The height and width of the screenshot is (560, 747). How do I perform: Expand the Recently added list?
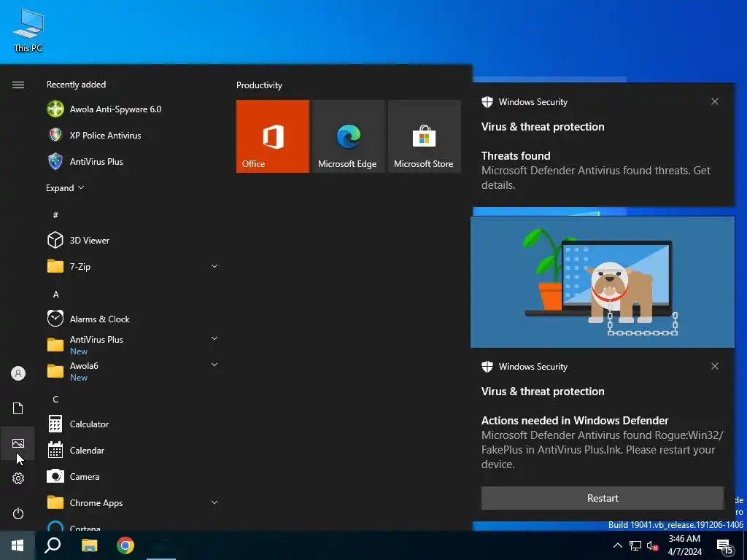[65, 187]
